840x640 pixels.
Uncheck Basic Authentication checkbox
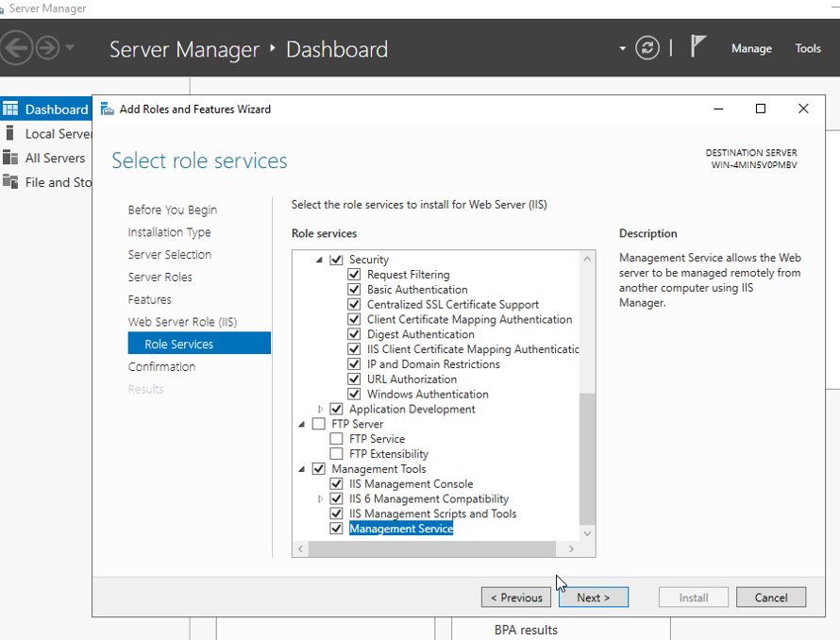click(354, 290)
